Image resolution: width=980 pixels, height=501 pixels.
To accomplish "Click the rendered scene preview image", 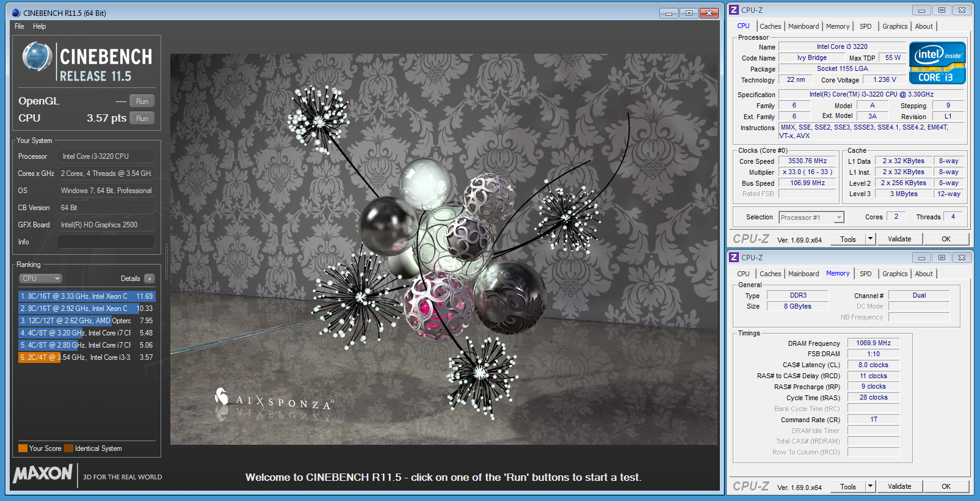I will coord(444,249).
